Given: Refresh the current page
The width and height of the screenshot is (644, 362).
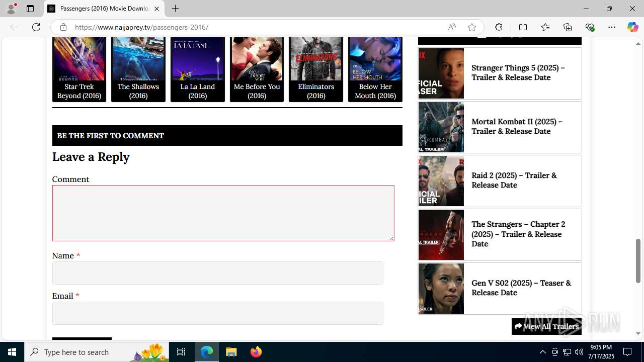Looking at the screenshot, I should (36, 27).
